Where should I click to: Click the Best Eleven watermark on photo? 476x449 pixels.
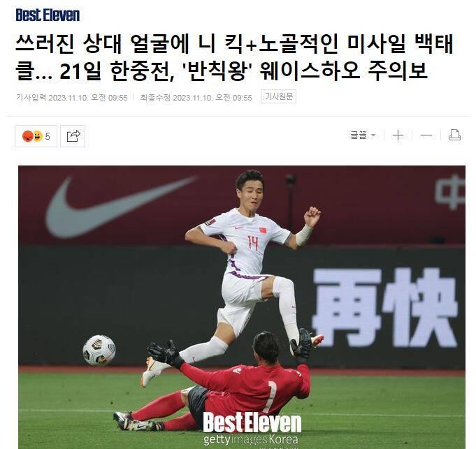point(252,422)
